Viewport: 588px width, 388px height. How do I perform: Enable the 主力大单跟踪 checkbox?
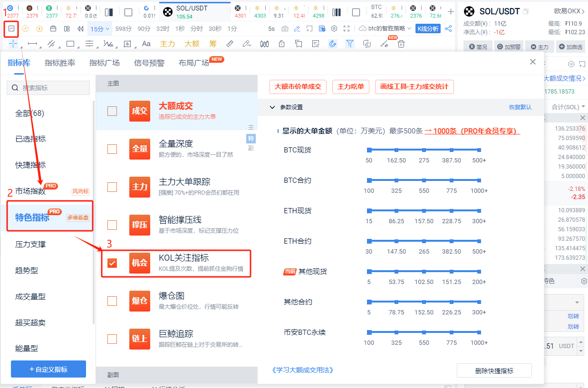pyautogui.click(x=112, y=187)
